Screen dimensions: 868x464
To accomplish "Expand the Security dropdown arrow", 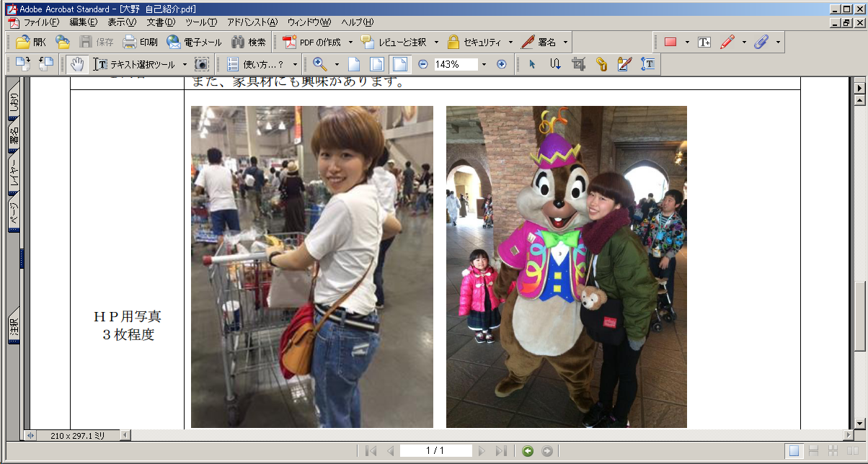I will click(510, 42).
